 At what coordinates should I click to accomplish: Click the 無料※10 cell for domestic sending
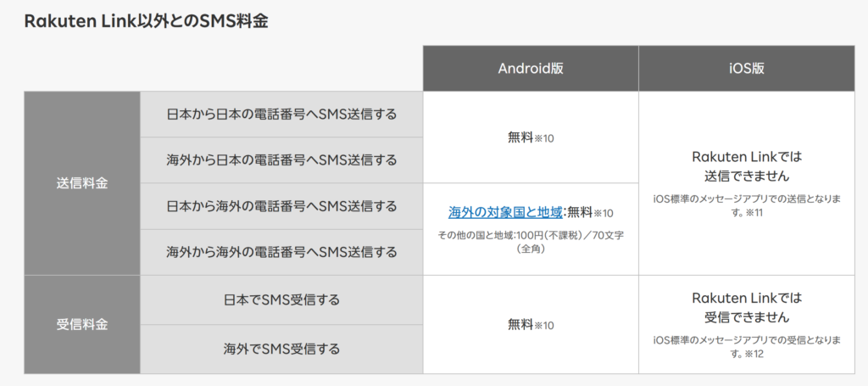(531, 137)
